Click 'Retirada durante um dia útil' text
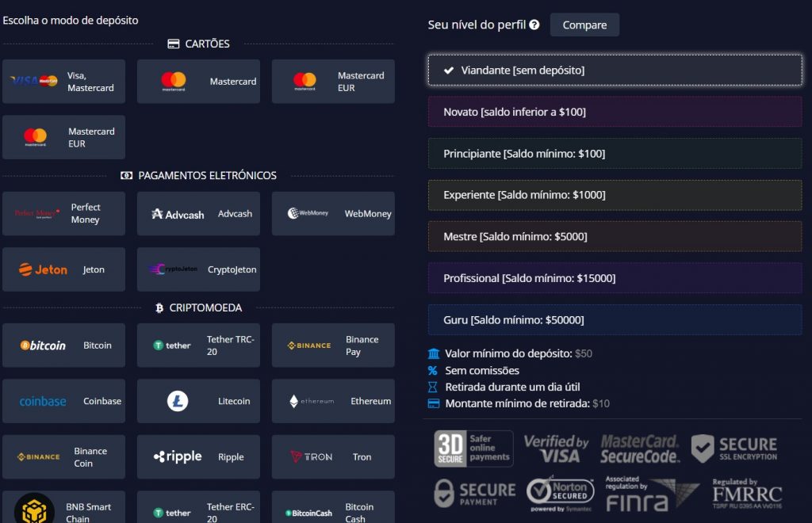The width and height of the screenshot is (812, 523). 513,387
